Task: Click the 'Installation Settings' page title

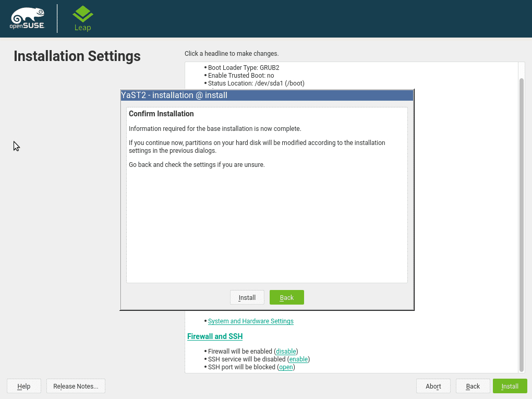Action: tap(77, 56)
